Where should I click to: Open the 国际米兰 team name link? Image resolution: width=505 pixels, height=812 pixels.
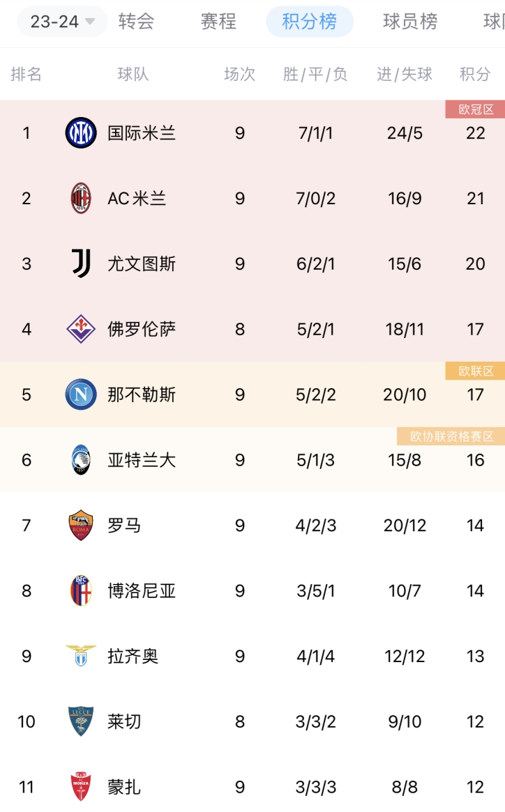pos(142,133)
